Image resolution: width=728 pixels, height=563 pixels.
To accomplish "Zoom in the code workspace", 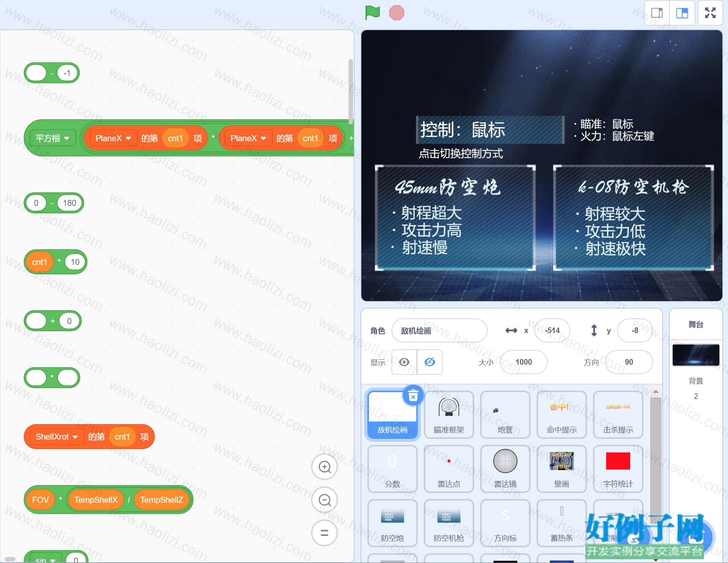I will tap(325, 467).
